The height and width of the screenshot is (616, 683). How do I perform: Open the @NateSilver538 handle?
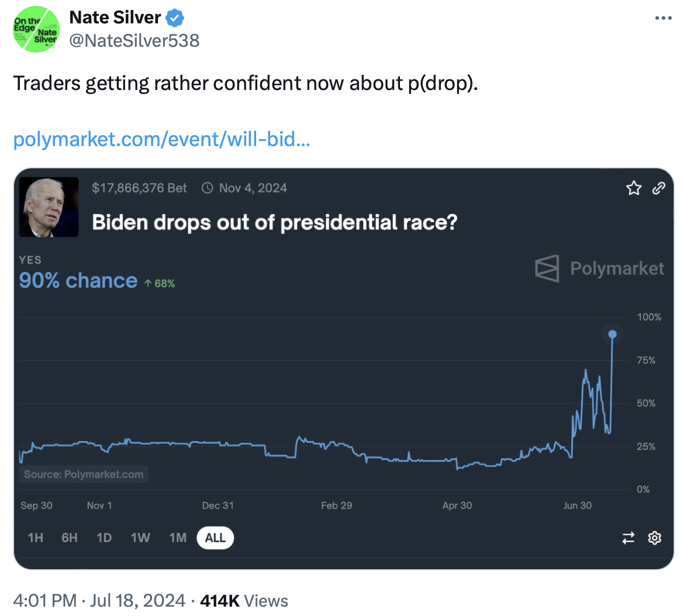point(134,40)
